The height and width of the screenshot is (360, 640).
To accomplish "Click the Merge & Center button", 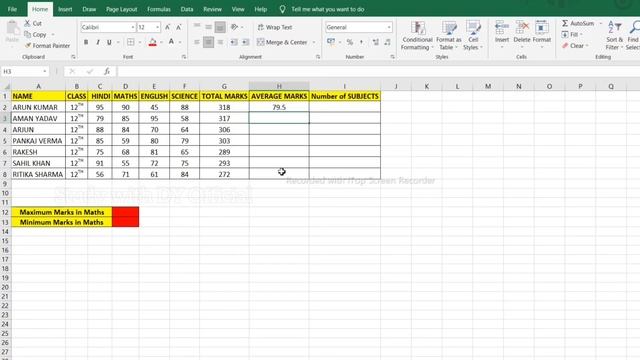I will 282,42.
